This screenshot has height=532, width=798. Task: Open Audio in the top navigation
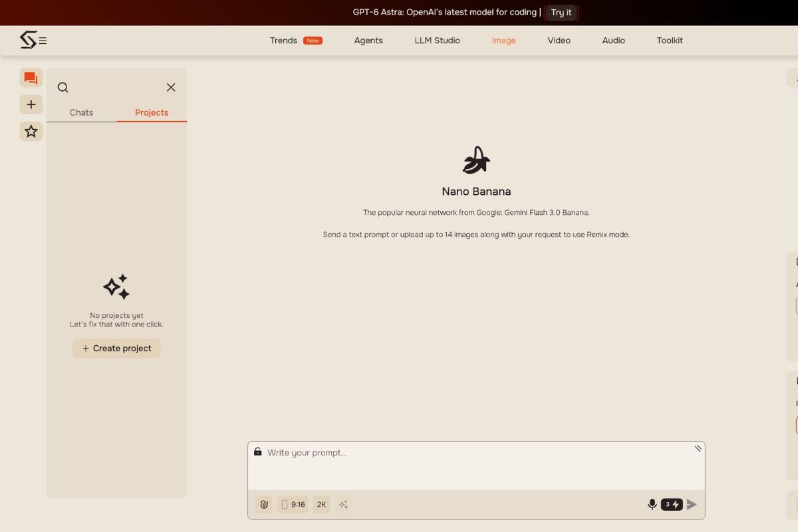click(x=613, y=41)
